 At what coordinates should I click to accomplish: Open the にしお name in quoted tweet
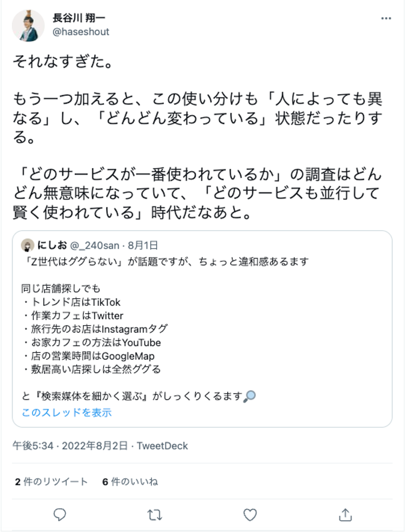coord(52,245)
